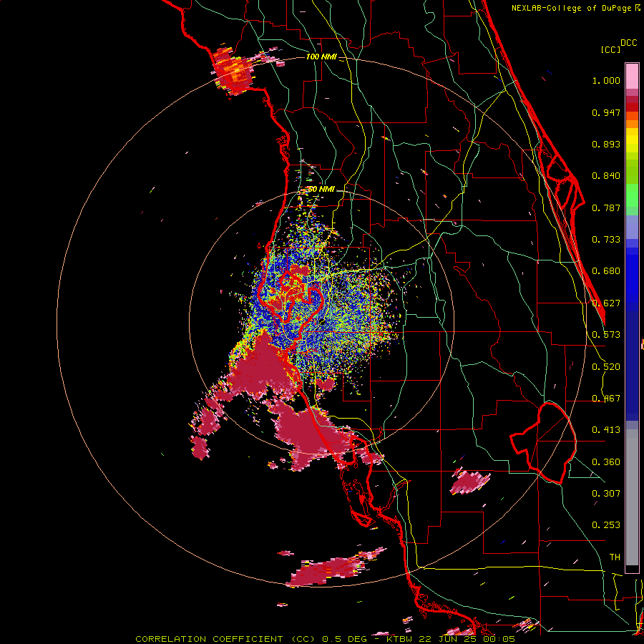
Task: Select the 0.413 scale value
Action: [x=606, y=430]
